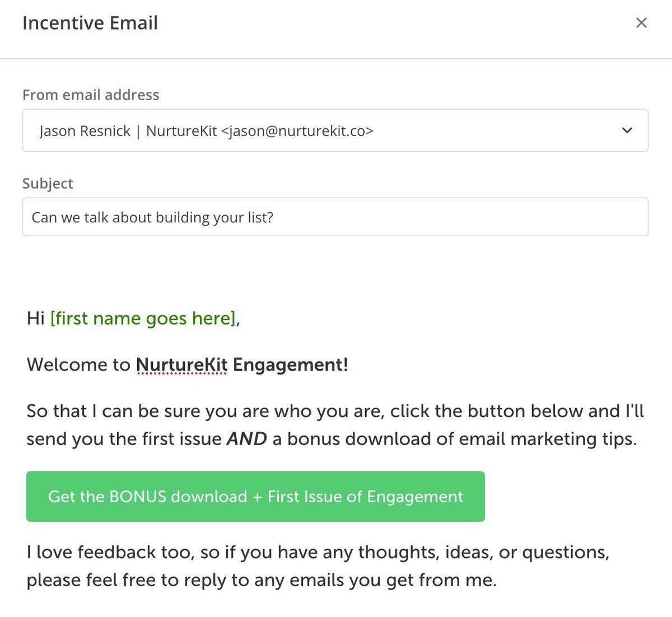
Task: Click 'bonus download of email marketing tips' text
Action: [461, 439]
